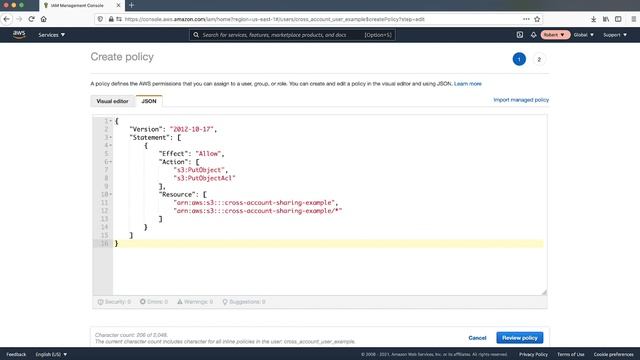Open the Services dropdown menu
Image resolution: width=640 pixels, height=360 pixels.
[51, 35]
